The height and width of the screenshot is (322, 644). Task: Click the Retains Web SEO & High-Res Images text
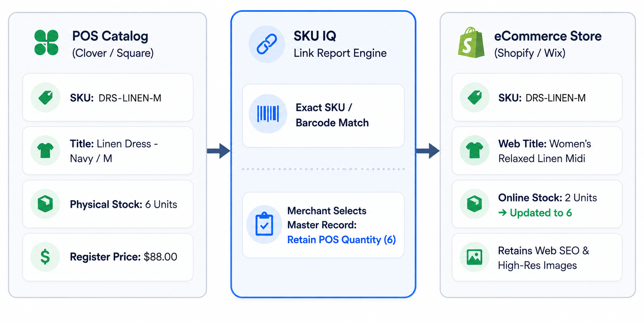tap(543, 258)
